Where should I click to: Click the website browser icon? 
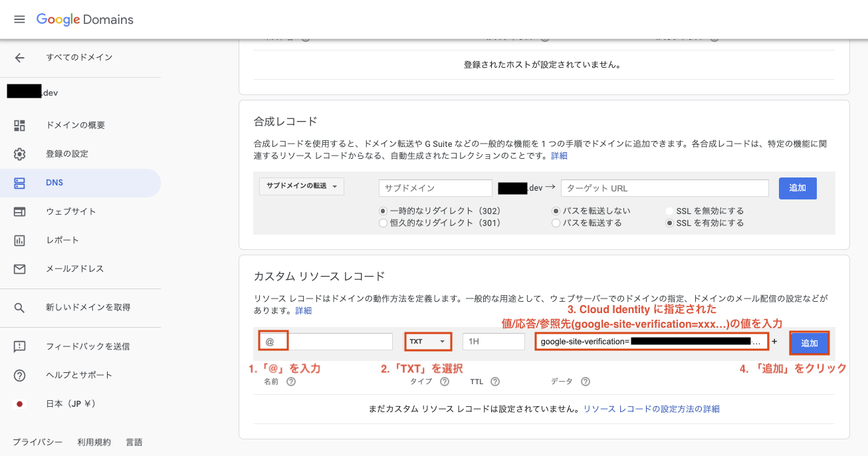point(19,211)
